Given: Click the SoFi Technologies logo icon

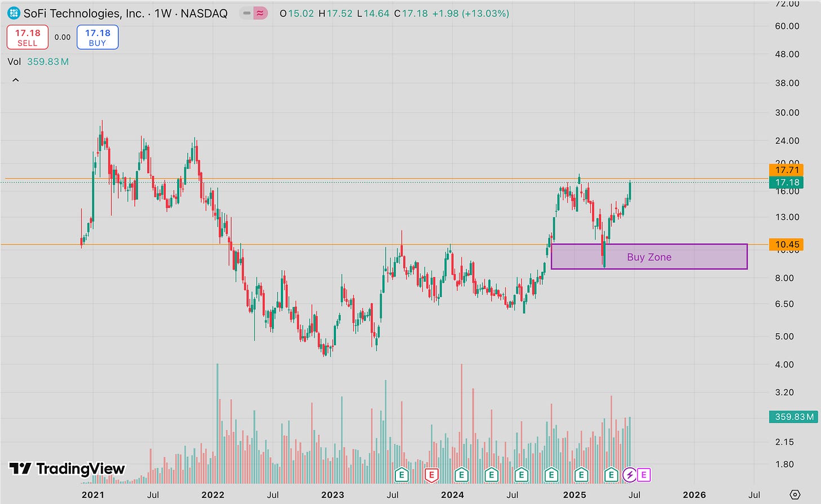Looking at the screenshot, I should 14,13.
